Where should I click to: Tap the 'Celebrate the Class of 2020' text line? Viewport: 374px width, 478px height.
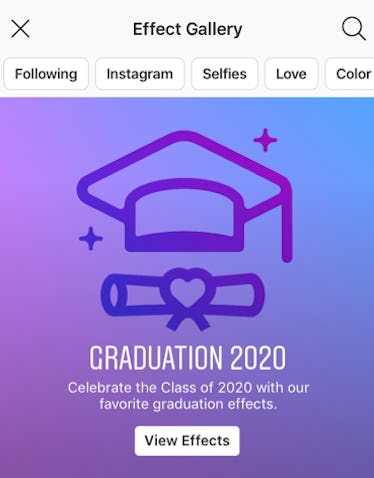coord(188,388)
